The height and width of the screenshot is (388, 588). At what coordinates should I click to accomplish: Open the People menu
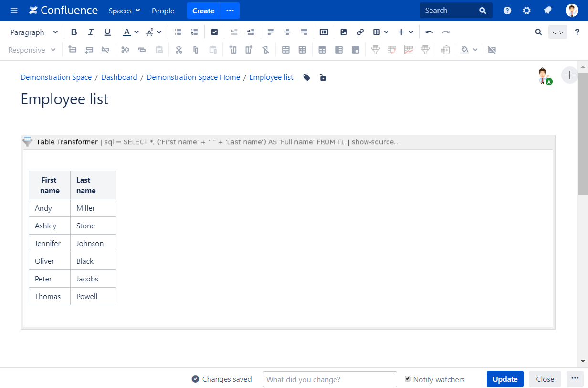pyautogui.click(x=163, y=11)
